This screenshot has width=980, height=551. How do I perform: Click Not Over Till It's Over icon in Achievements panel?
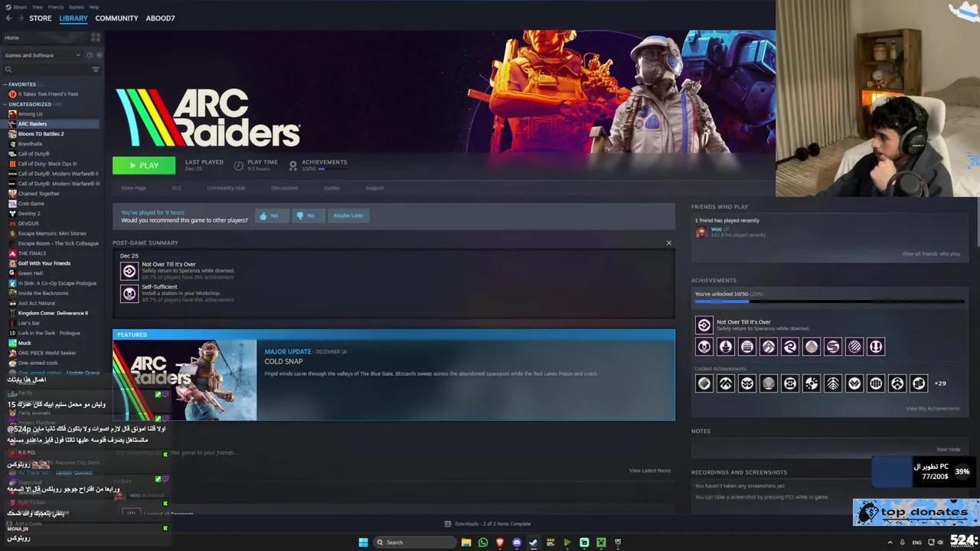pyautogui.click(x=704, y=325)
